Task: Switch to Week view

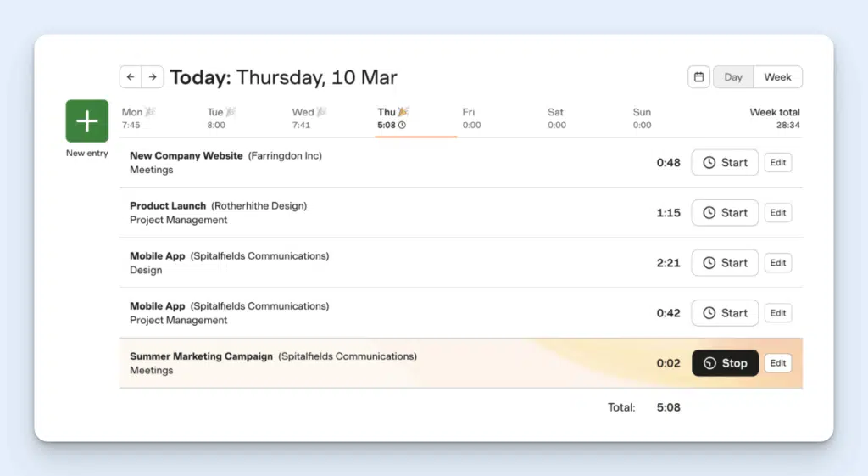Action: (x=777, y=77)
